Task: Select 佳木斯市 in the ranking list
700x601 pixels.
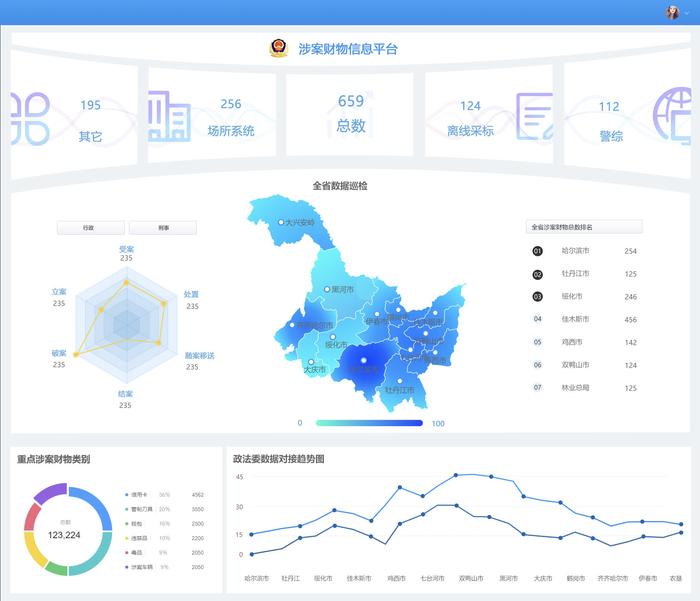Action: coord(575,319)
